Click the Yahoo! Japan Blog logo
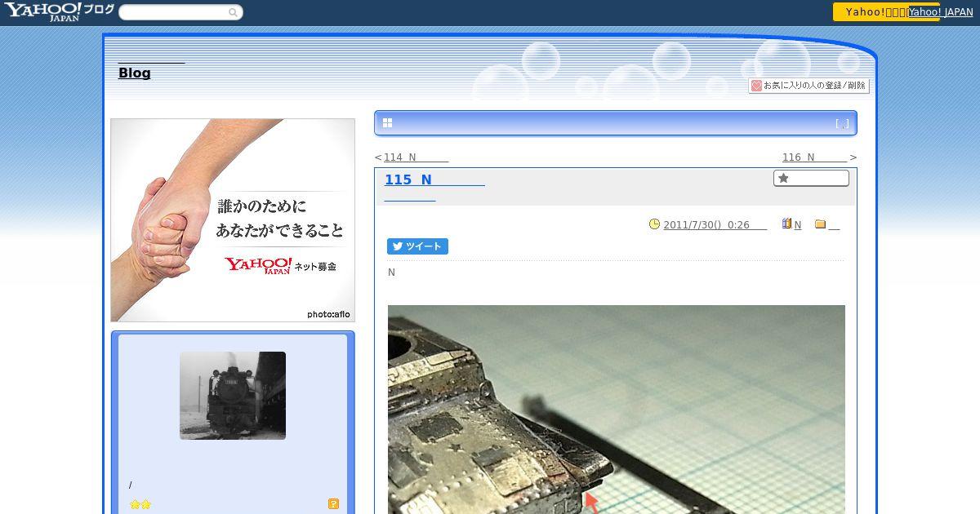This screenshot has height=514, width=980. click(59, 11)
